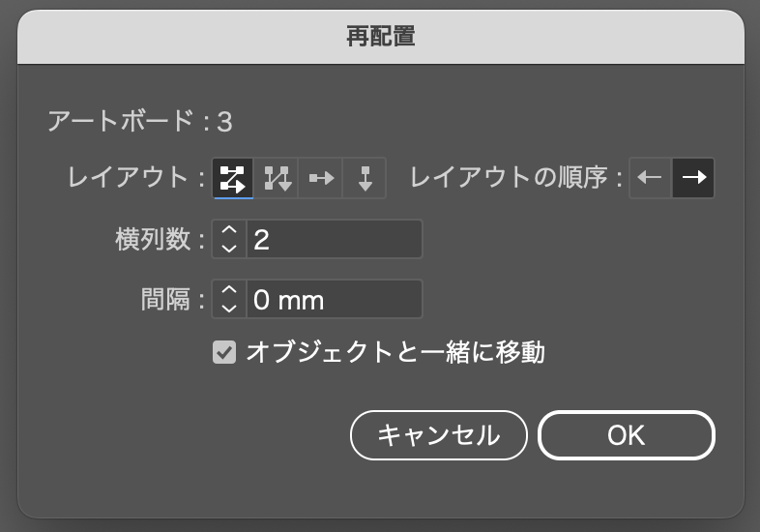Choose the Arrange by Row layout icon
The height and width of the screenshot is (532, 760).
tap(321, 178)
